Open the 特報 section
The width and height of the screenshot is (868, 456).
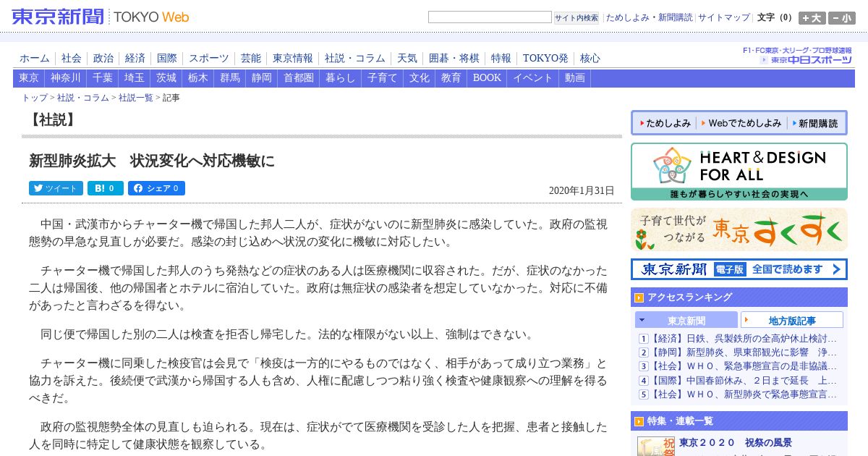501,59
